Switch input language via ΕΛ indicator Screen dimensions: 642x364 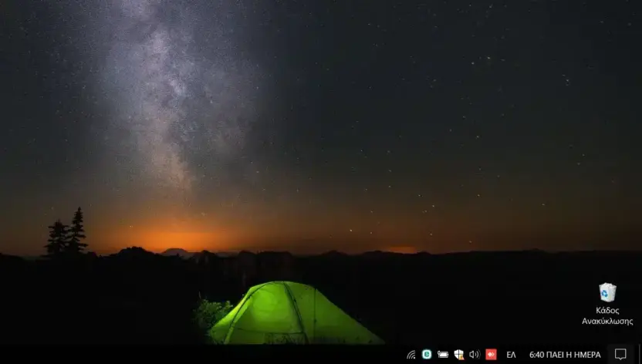511,355
